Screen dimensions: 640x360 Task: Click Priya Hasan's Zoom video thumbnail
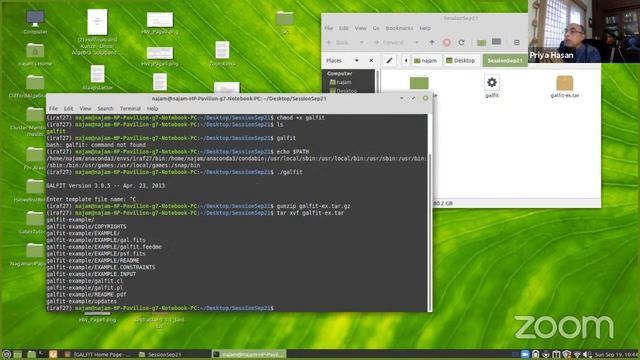[584, 31]
